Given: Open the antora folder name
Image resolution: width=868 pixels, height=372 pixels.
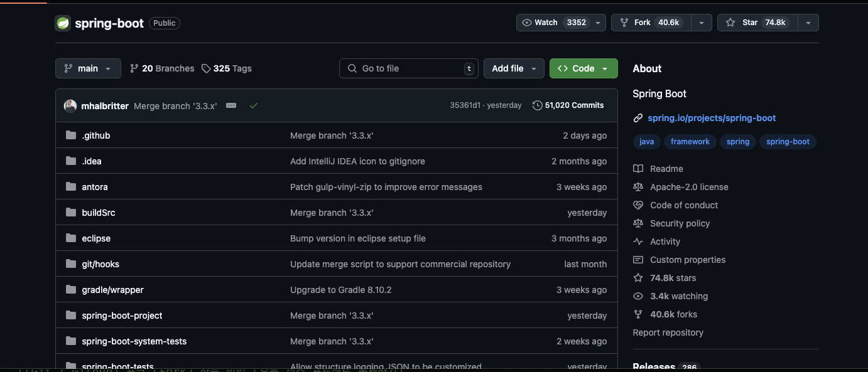Looking at the screenshot, I should point(95,187).
